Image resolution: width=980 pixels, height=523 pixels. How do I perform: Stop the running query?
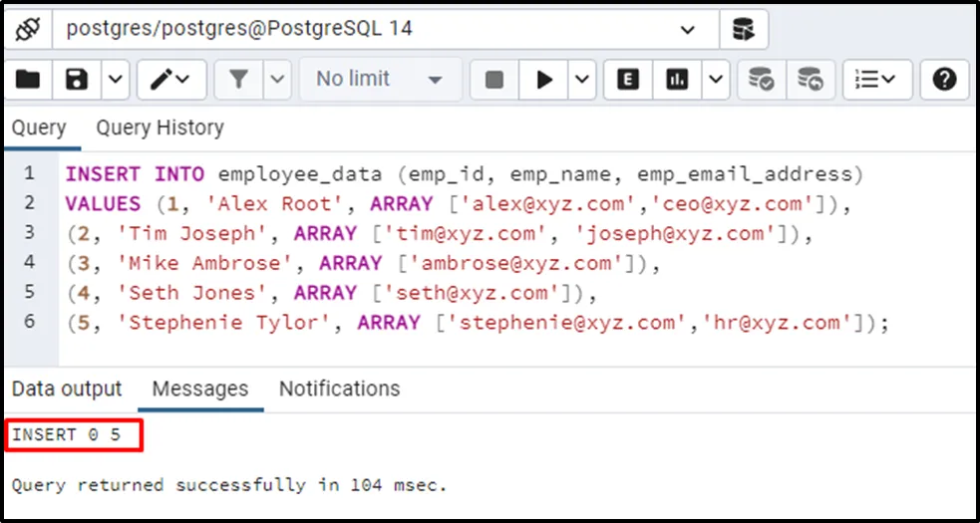click(494, 80)
